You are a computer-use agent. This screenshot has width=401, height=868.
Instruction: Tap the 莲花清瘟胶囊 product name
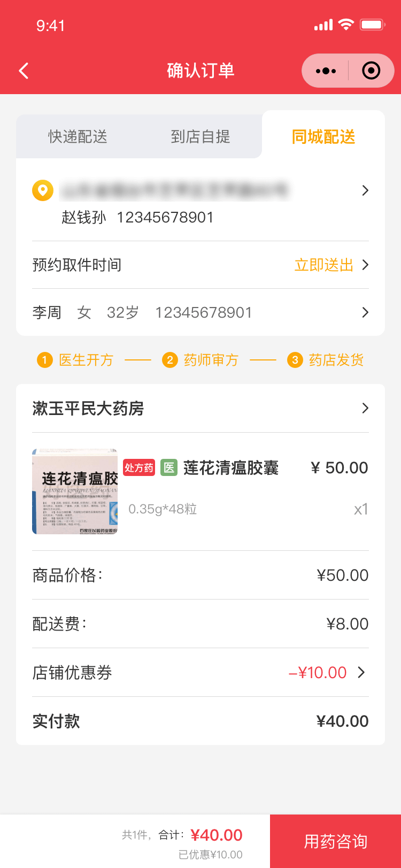coord(231,468)
